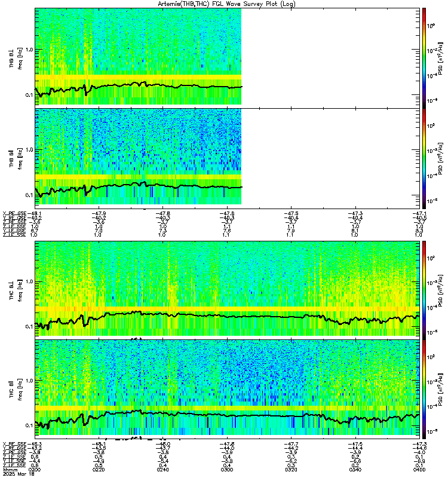
Task: Click the '-48.3' X_RE_GSE value under THC panels
Action: [35, 444]
